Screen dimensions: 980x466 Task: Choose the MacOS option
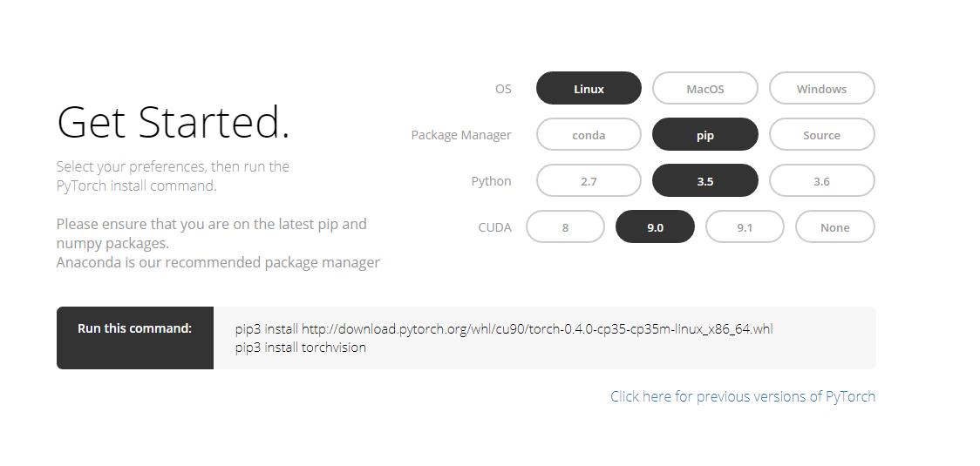[705, 88]
